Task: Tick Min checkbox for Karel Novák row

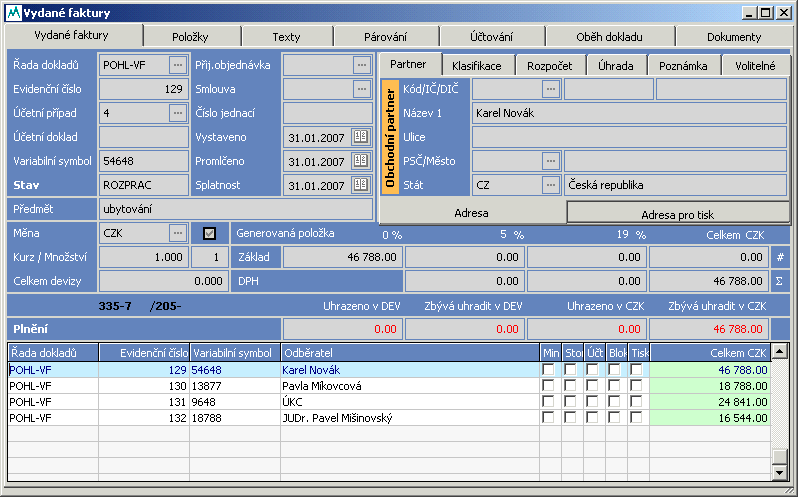Action: pos(548,369)
